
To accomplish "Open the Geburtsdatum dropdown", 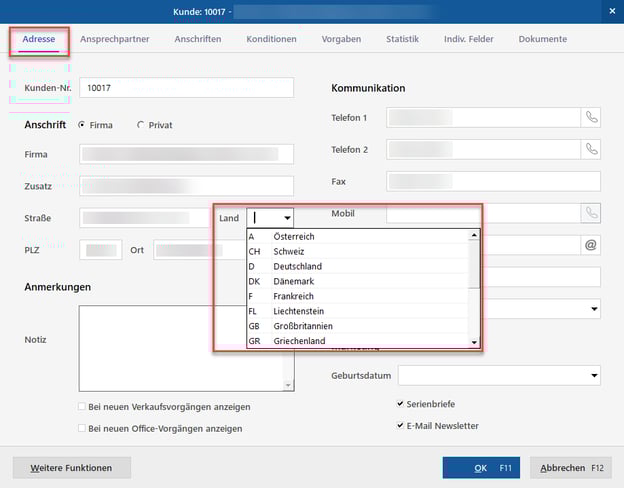I will [594, 376].
